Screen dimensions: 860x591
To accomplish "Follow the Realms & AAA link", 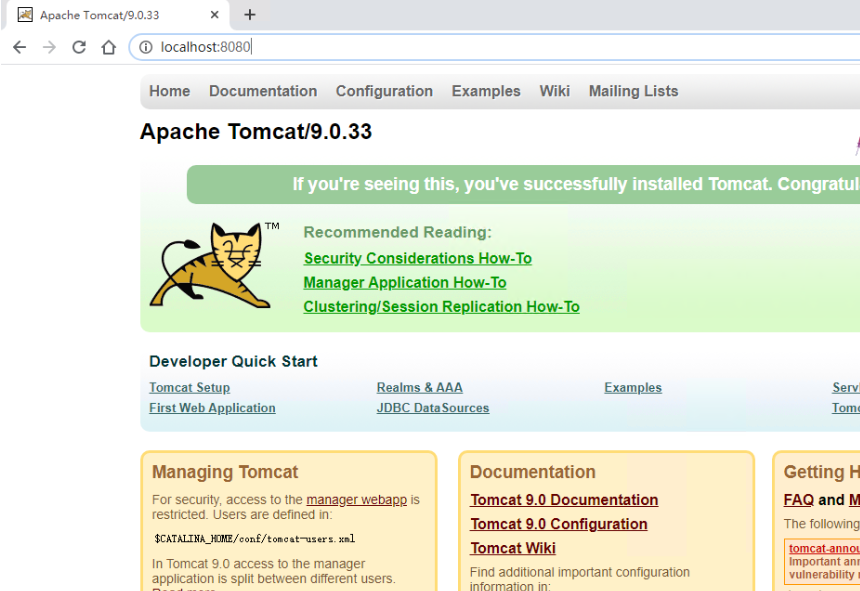I will (420, 388).
